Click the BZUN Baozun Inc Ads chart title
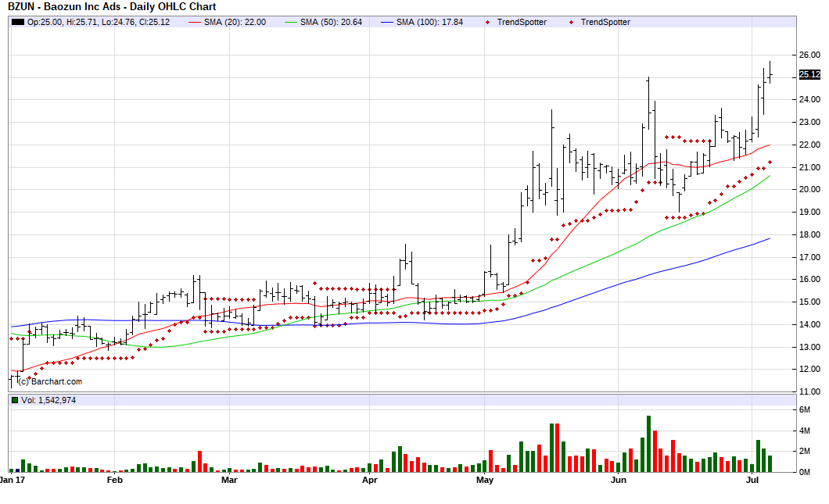829x504 pixels. point(112,7)
